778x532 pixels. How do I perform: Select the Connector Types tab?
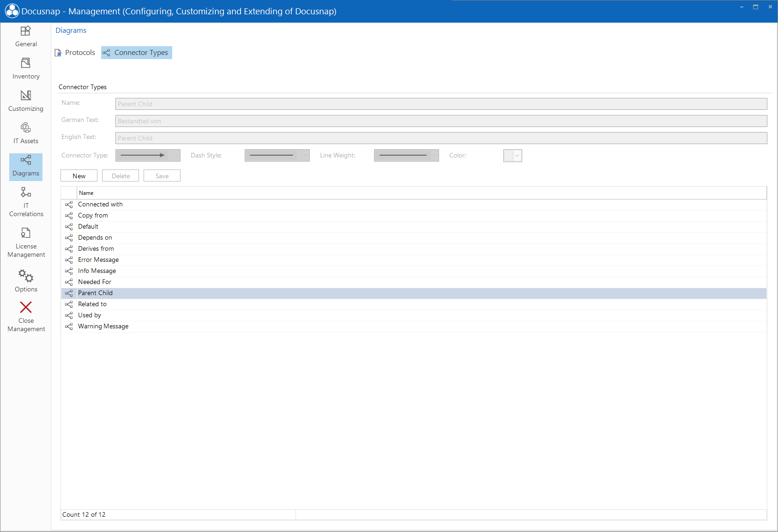[x=137, y=53]
